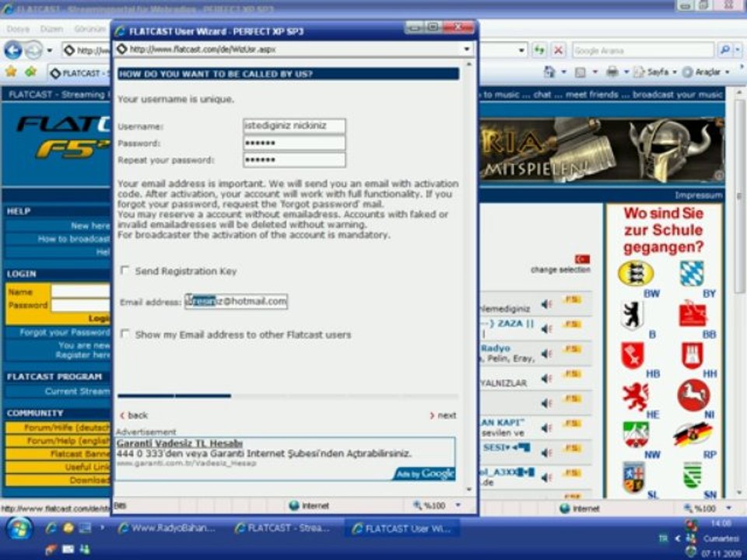Click the Ads by Google label

[x=425, y=474]
